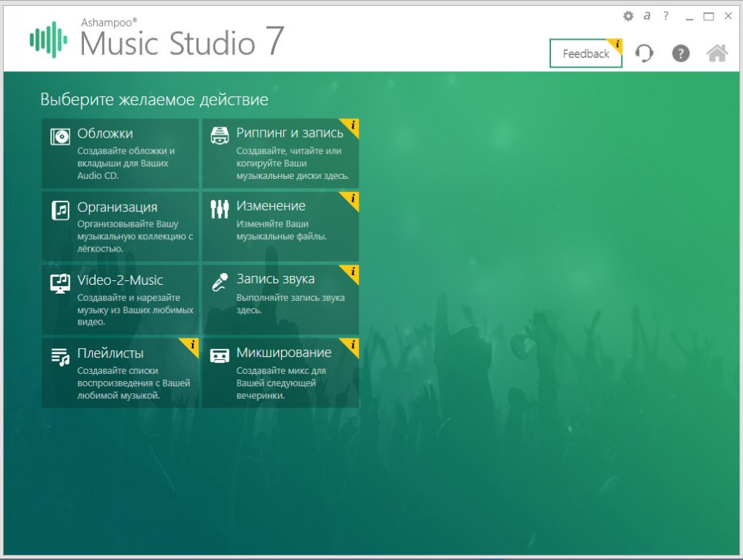Open the Запись звука recording tile

coord(280,300)
